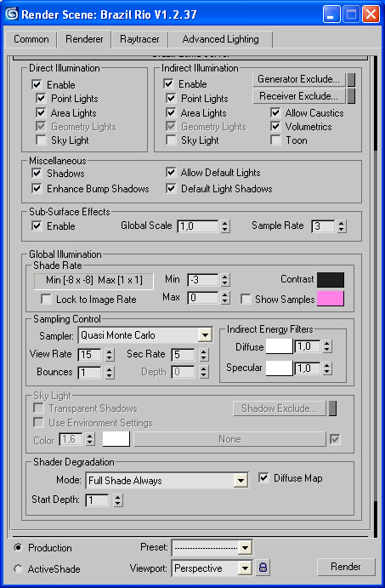This screenshot has width=385, height=588.
Task: Toggle Direct Illumination Enable checkbox
Action: [37, 85]
